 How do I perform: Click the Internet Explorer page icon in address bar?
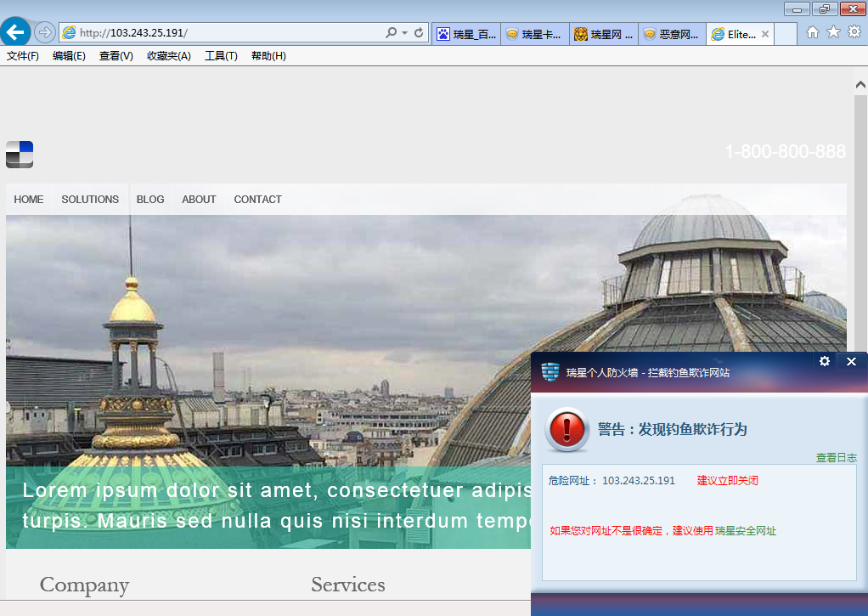(69, 32)
